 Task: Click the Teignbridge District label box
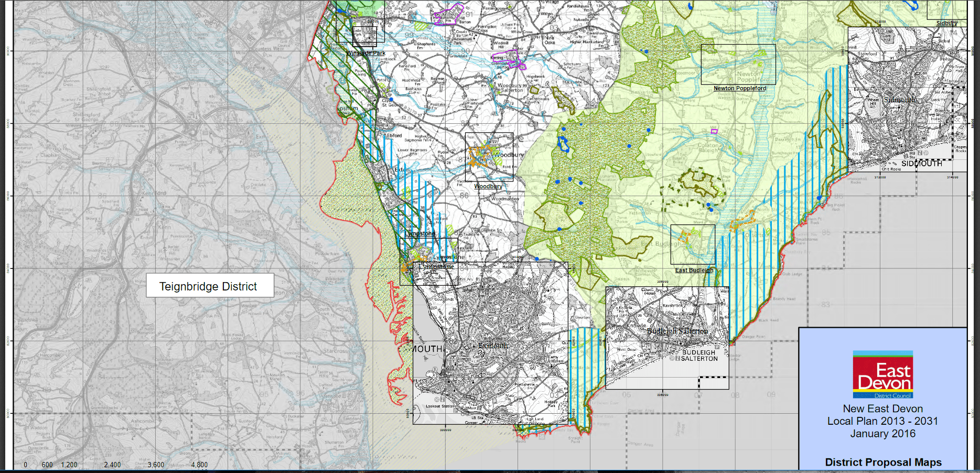209,286
